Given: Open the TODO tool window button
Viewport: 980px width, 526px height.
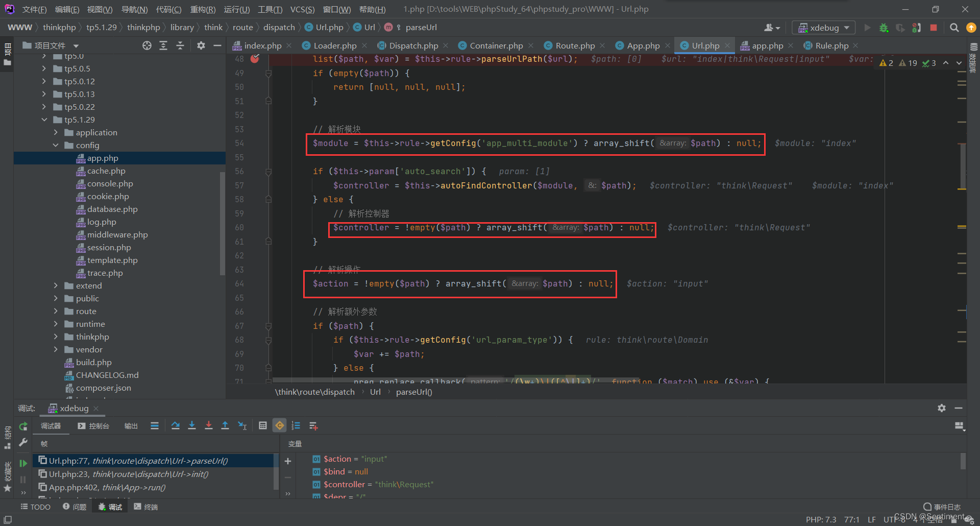Looking at the screenshot, I should click(x=36, y=507).
